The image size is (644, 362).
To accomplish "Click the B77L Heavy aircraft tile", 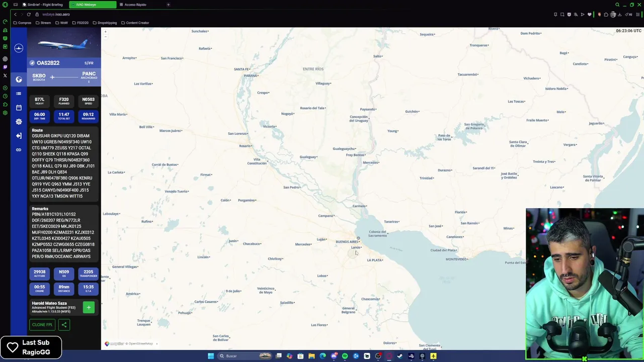I will 39,101.
